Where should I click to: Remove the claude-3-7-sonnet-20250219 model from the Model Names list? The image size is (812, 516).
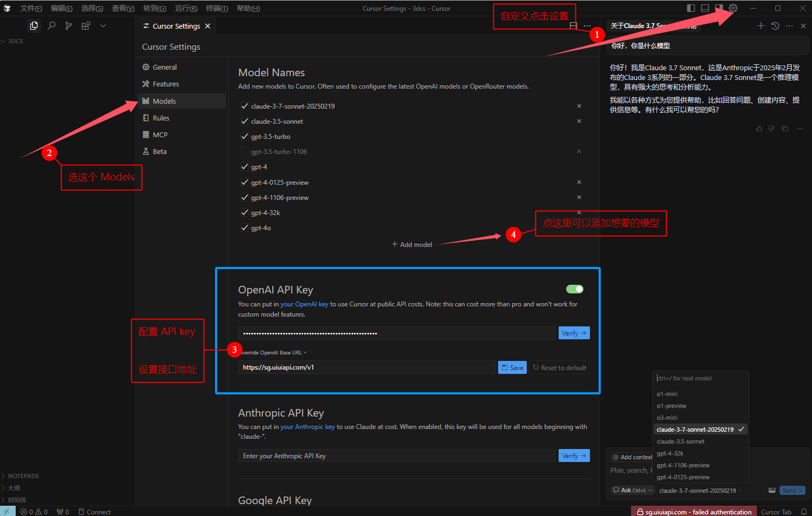click(x=579, y=106)
